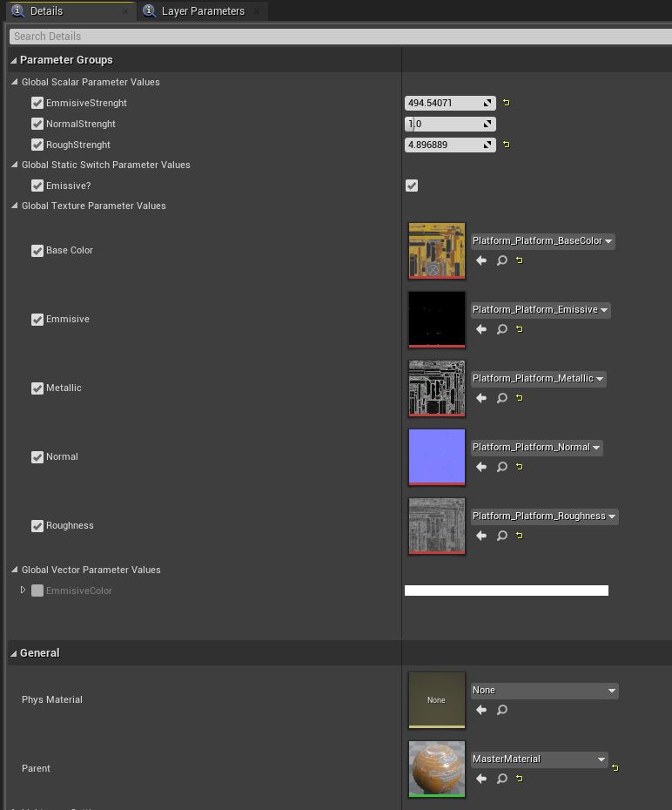
Task: Uncheck the RoughStrenght override checkbox
Action: pos(37,145)
